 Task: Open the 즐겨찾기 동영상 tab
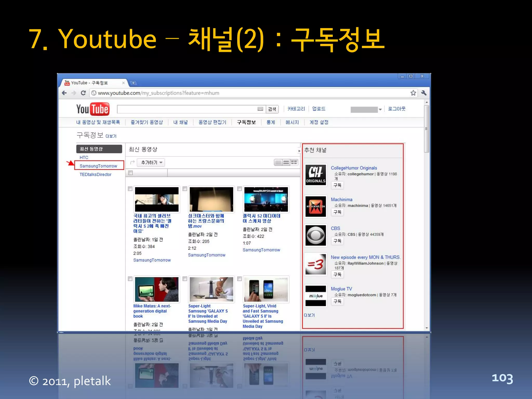click(147, 122)
